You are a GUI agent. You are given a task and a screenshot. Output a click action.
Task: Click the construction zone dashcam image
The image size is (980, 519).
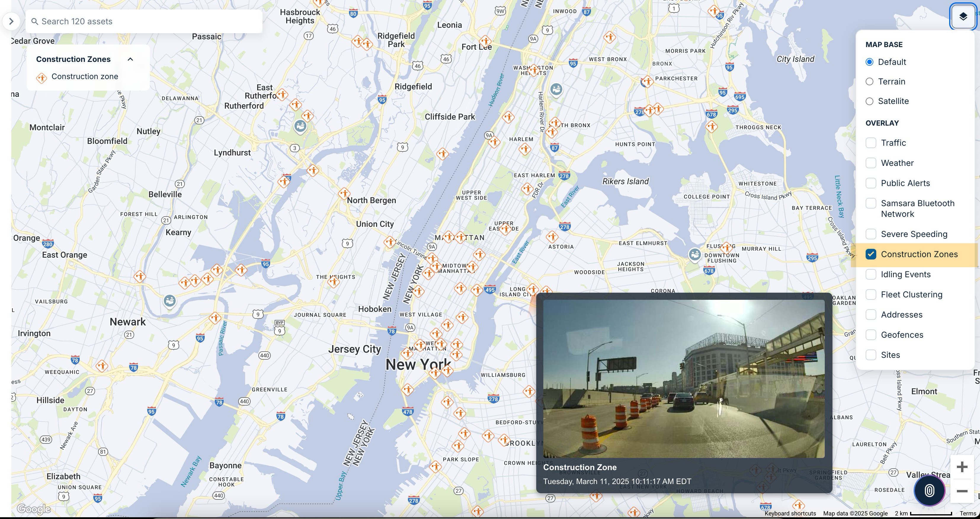click(684, 379)
